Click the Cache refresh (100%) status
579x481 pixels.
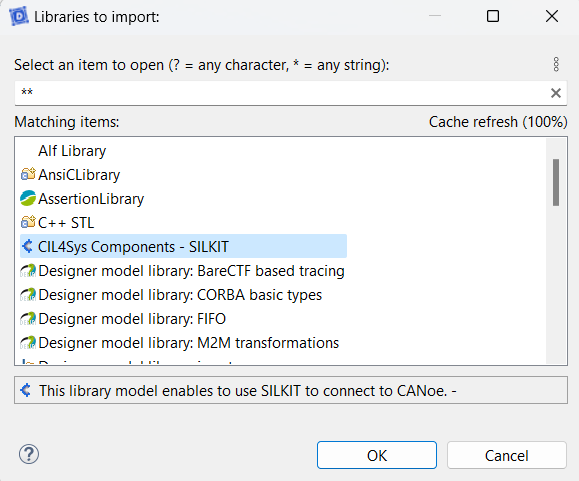point(498,122)
